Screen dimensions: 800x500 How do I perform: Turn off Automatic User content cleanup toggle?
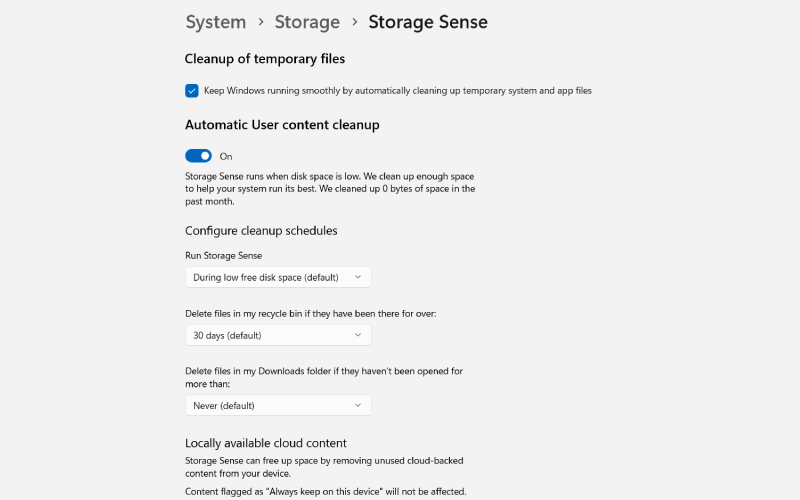(198, 156)
